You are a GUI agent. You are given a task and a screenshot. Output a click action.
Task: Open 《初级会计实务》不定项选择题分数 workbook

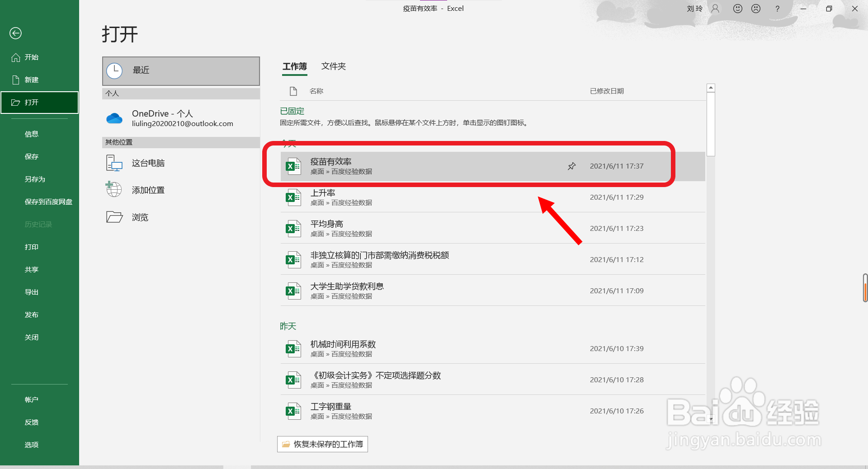click(493, 380)
